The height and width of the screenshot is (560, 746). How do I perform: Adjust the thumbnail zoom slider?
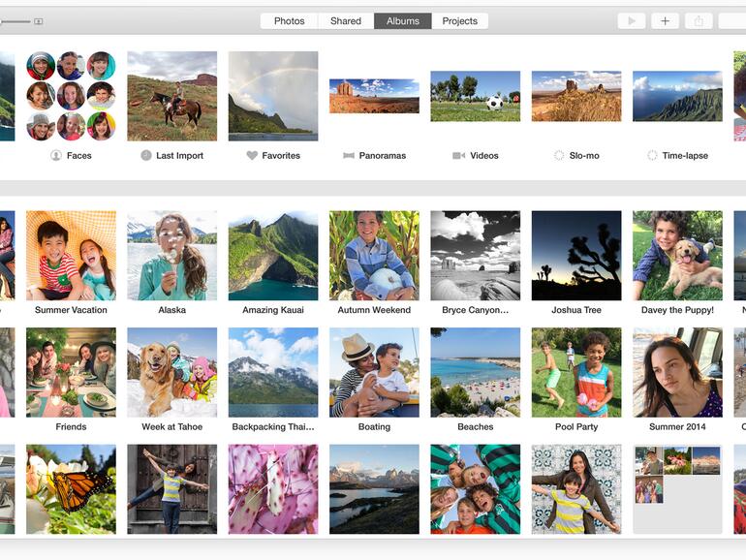coord(15,21)
